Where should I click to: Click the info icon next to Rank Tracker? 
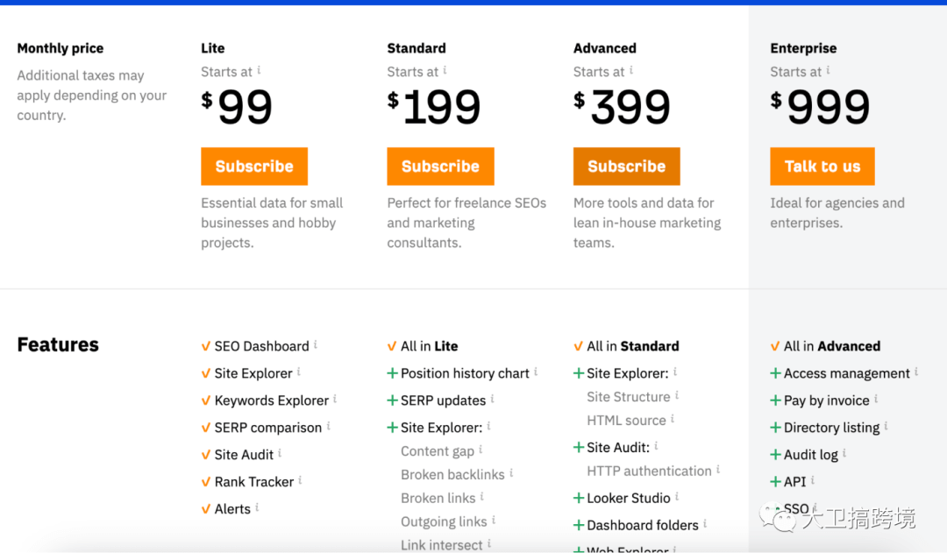pyautogui.click(x=300, y=480)
